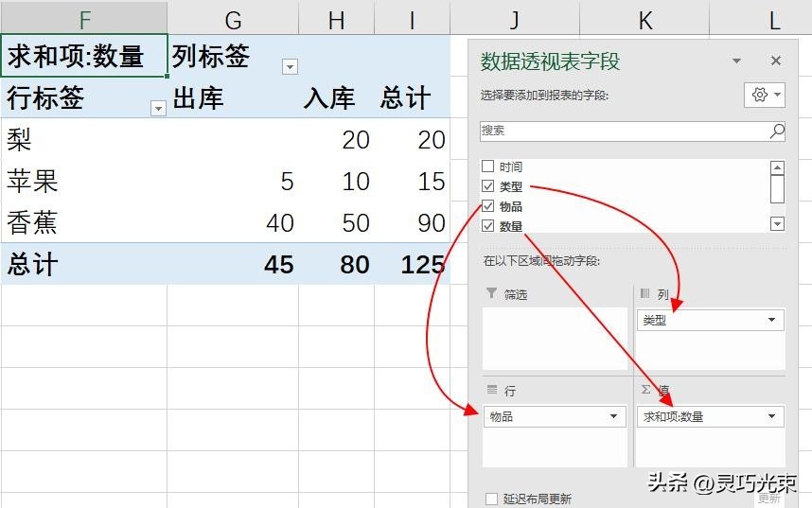Click the 筛选 funnel icon
The width and height of the screenshot is (812, 508).
pyautogui.click(x=491, y=293)
